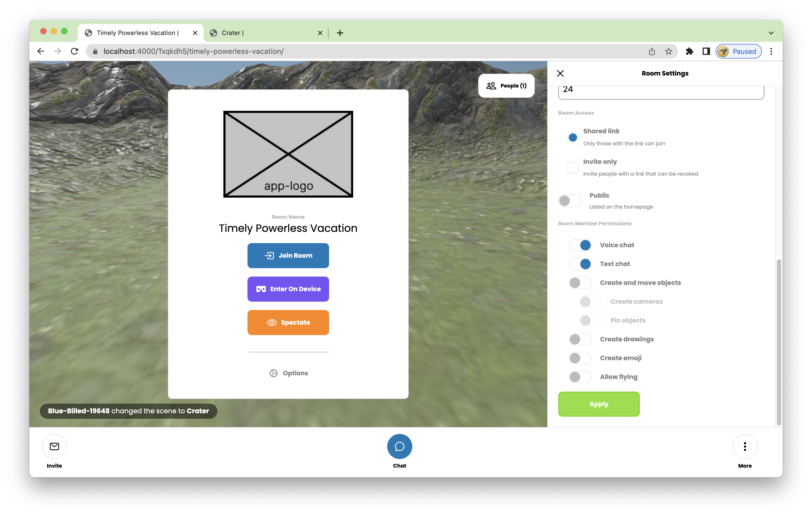This screenshot has width=812, height=516.
Task: Click the Join Room button
Action: pyautogui.click(x=288, y=255)
